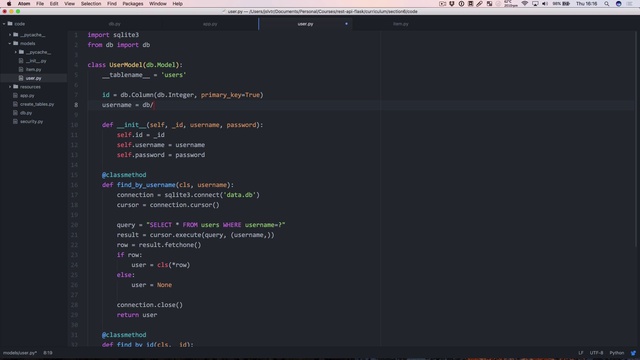640x360 pixels.
Task: Click 'def find_by_username(cls, username):' text
Action: (168, 185)
